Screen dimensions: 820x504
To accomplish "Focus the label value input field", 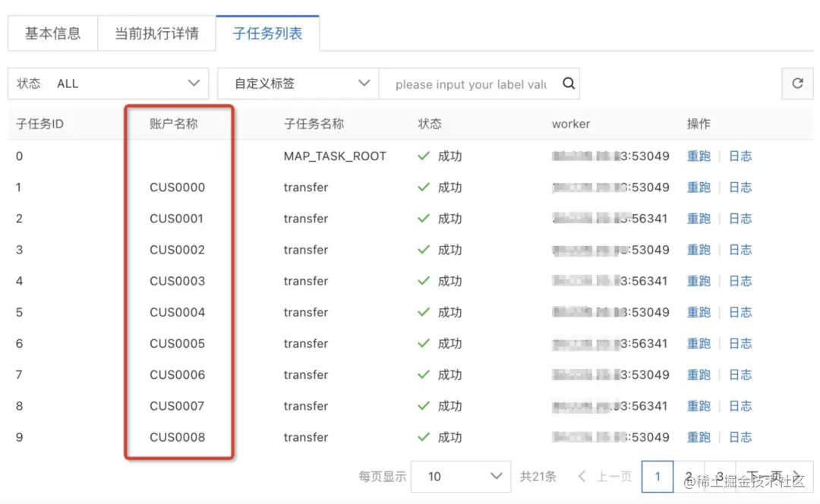I will click(471, 84).
